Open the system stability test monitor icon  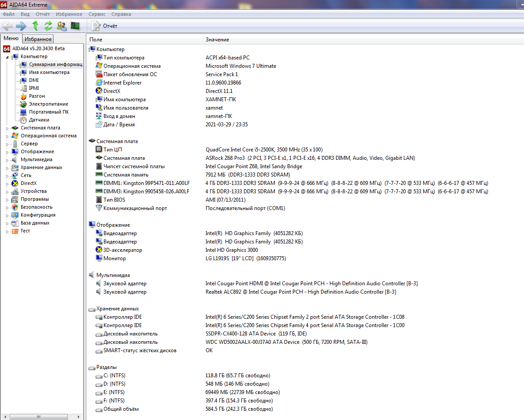(x=75, y=26)
